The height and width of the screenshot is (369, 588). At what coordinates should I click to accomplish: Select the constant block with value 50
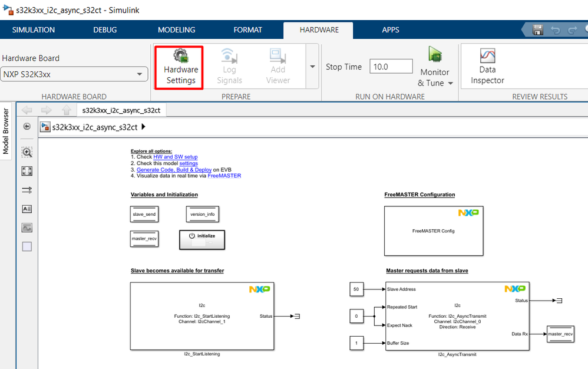(356, 289)
